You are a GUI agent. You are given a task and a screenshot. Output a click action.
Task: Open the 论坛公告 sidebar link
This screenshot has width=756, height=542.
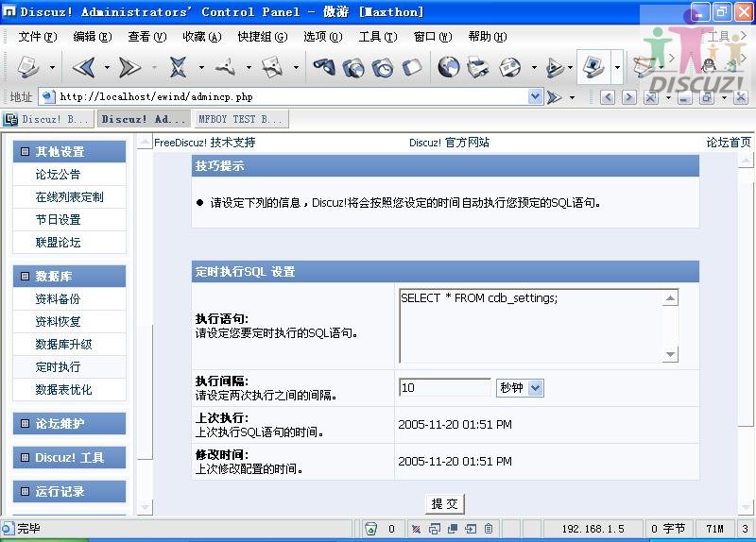coord(58,175)
